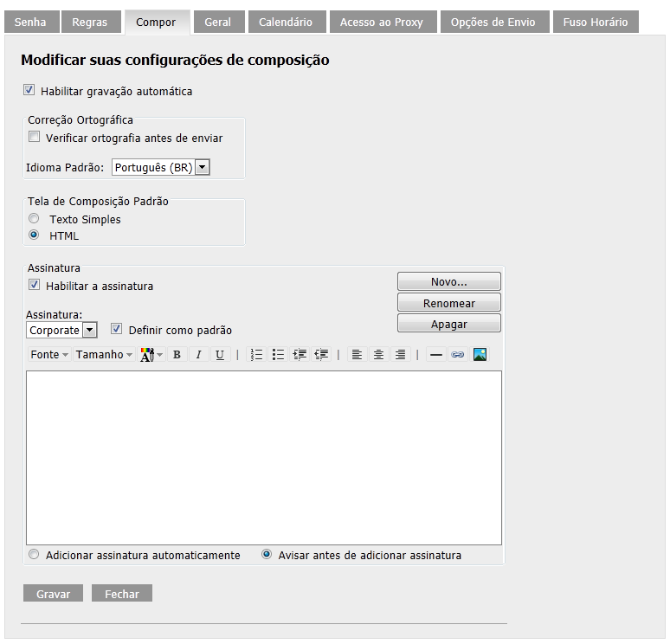
Task: Close settings with Fechar button
Action: (122, 593)
